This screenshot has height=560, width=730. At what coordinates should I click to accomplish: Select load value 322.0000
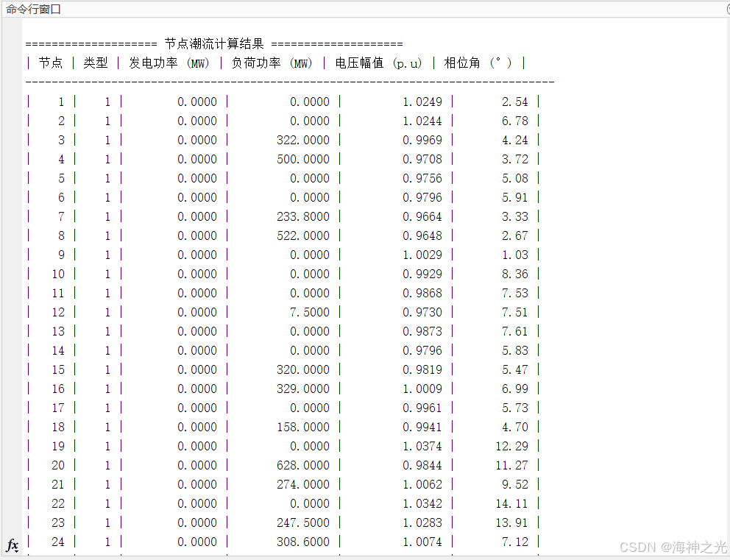[303, 140]
